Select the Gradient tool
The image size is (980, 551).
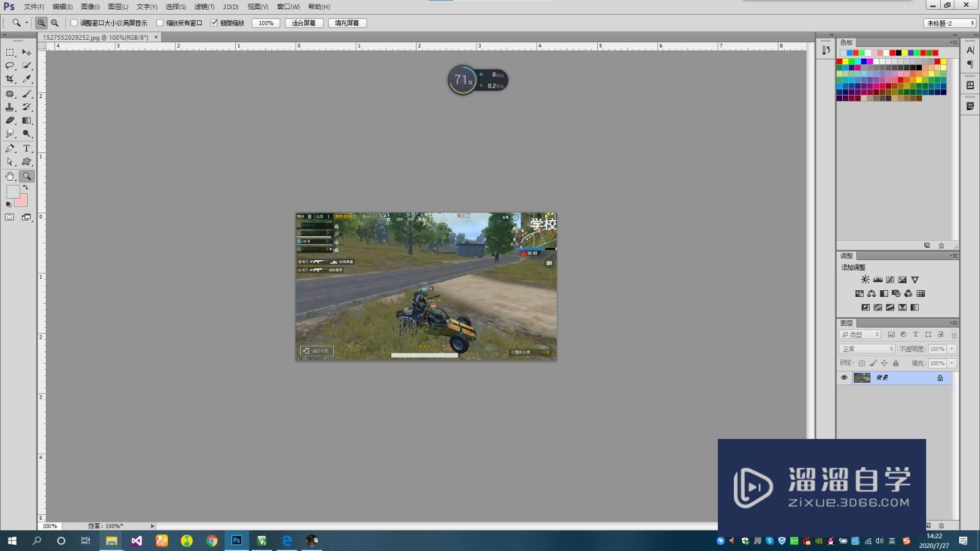[26, 121]
